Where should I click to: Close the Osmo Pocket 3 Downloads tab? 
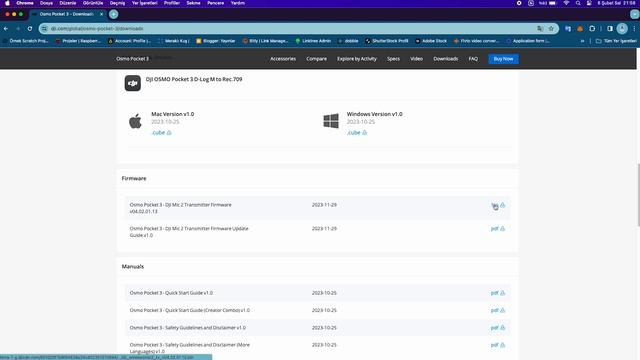[101, 14]
